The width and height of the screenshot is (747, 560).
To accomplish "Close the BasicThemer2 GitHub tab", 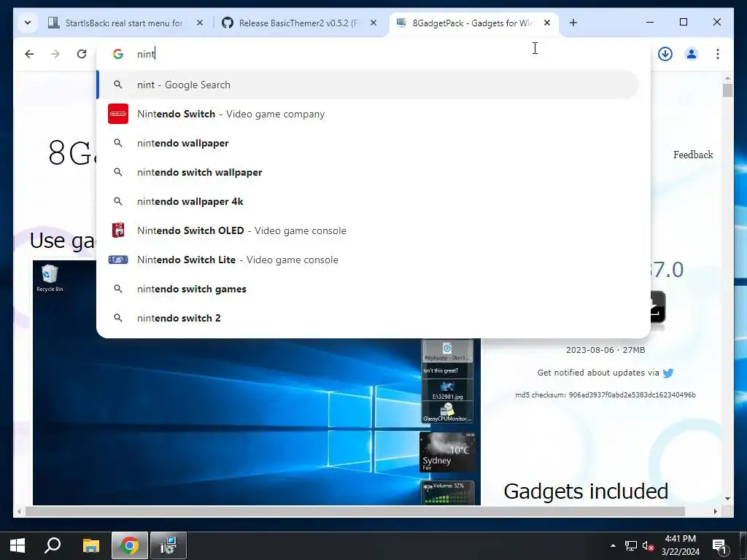I will click(373, 23).
